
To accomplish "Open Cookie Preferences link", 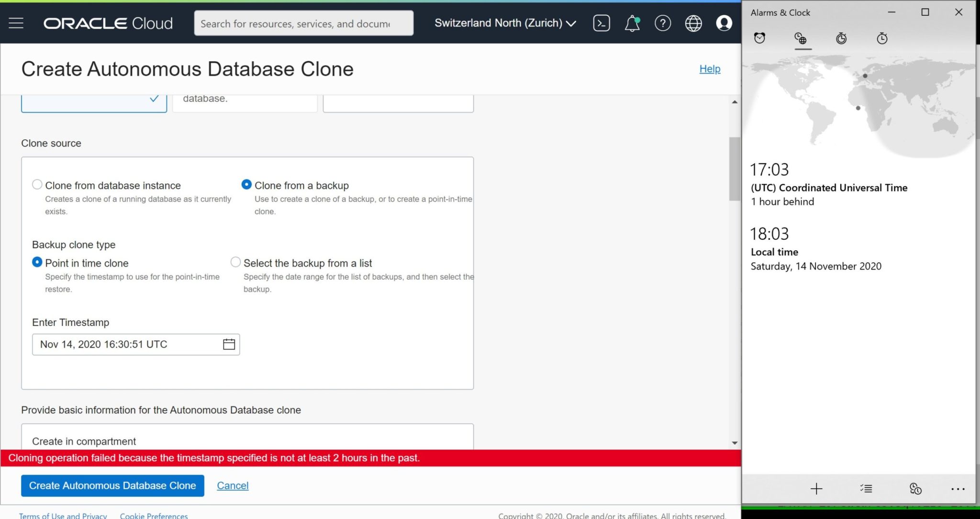I will click(x=154, y=515).
